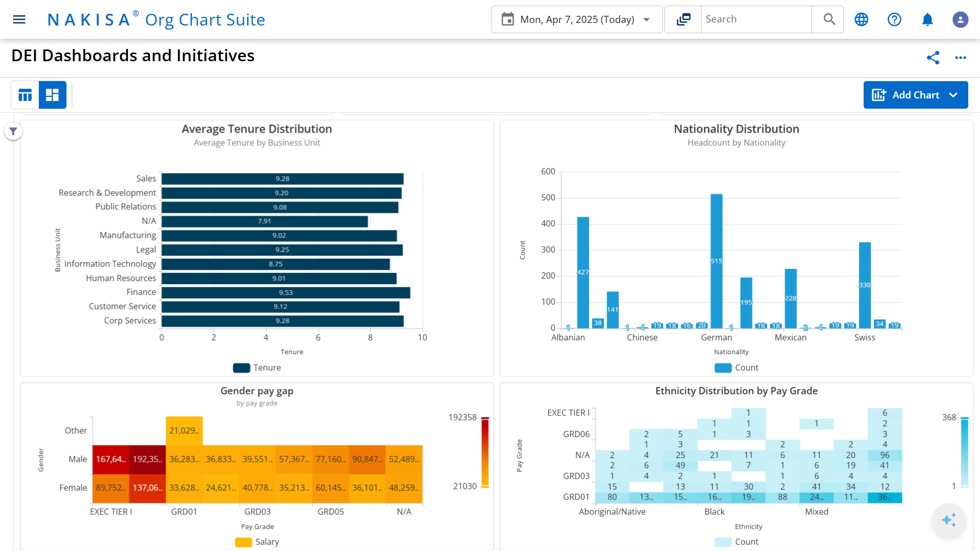Switch to the classic chart view tab
The image size is (980, 551).
click(x=25, y=95)
